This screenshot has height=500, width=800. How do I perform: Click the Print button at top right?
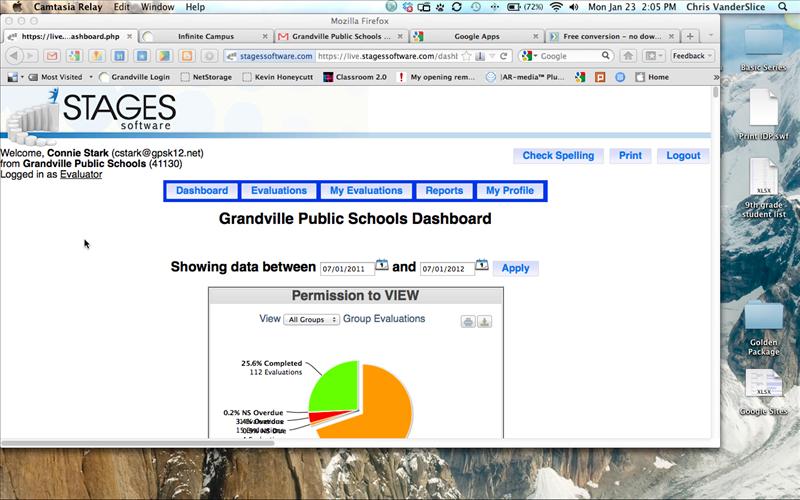(x=630, y=156)
